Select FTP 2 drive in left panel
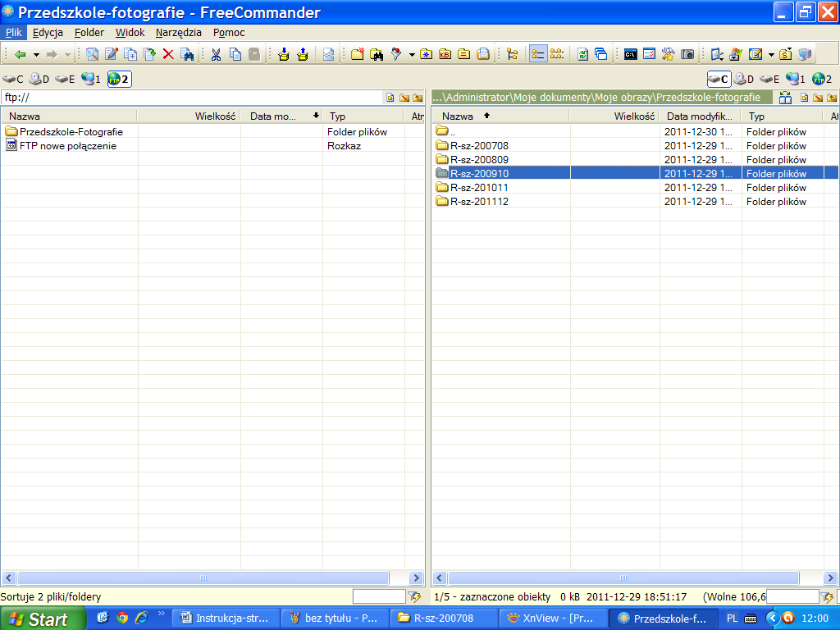The height and width of the screenshot is (630, 840). [x=119, y=80]
